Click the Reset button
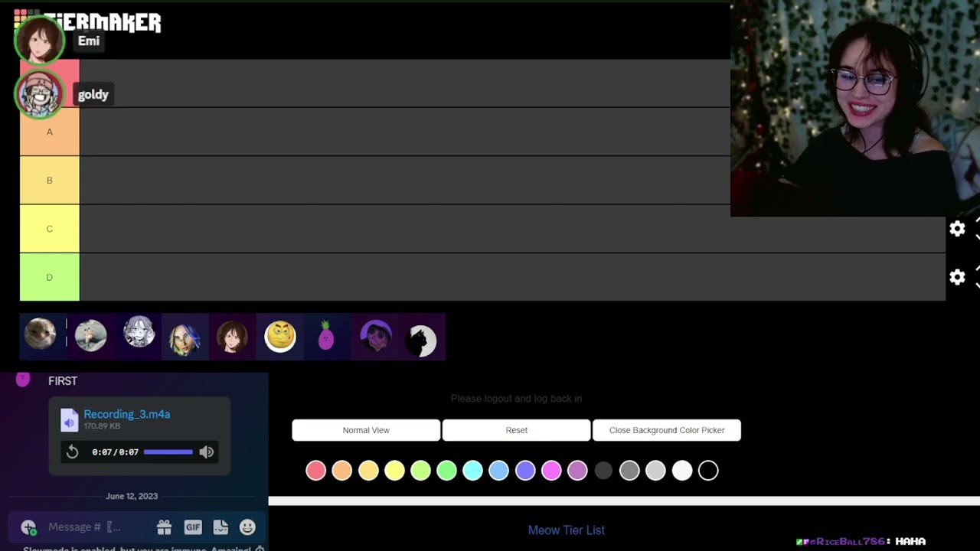980x551 pixels. tap(517, 430)
